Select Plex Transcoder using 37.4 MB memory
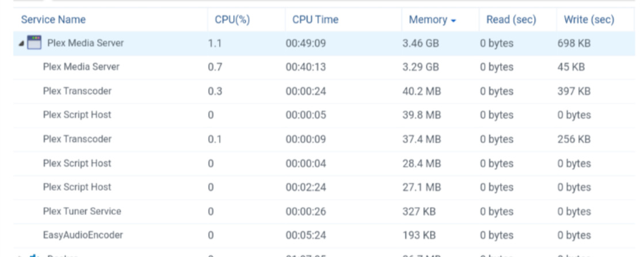This screenshot has height=257, width=644. [x=77, y=139]
